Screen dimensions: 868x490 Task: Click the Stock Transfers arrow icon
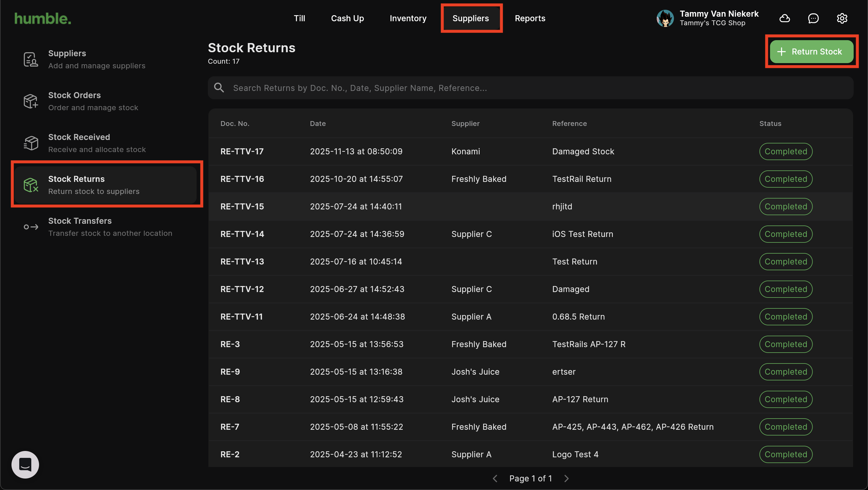(x=31, y=227)
